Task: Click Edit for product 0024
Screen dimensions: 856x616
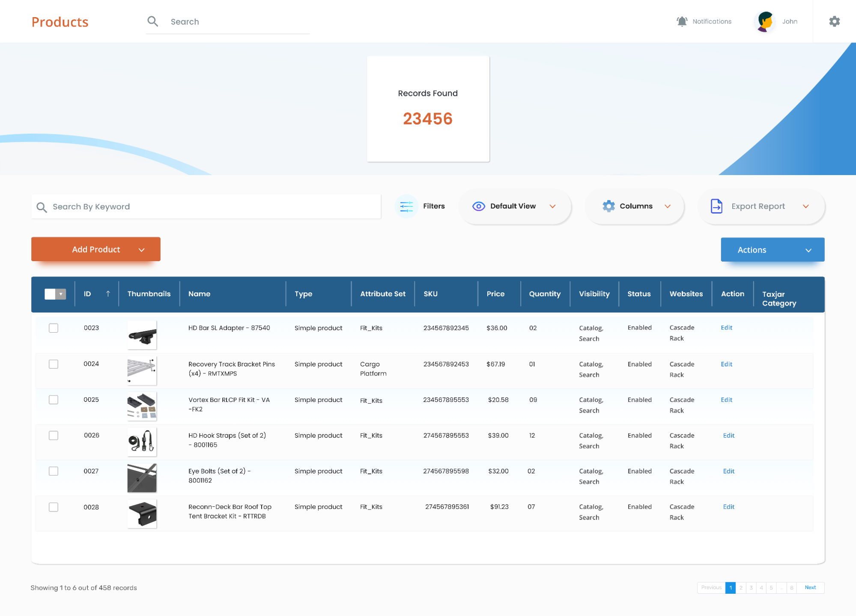Action: click(x=726, y=364)
